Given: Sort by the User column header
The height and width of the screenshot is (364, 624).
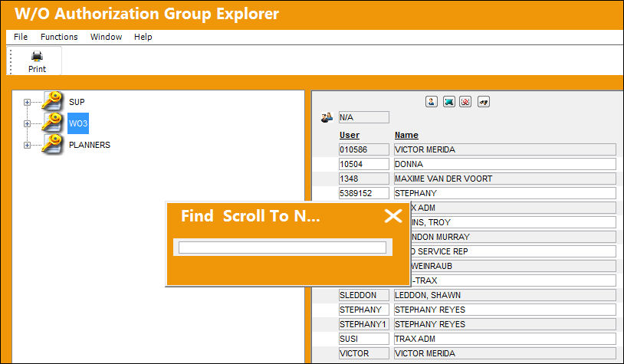Looking at the screenshot, I should tap(350, 136).
